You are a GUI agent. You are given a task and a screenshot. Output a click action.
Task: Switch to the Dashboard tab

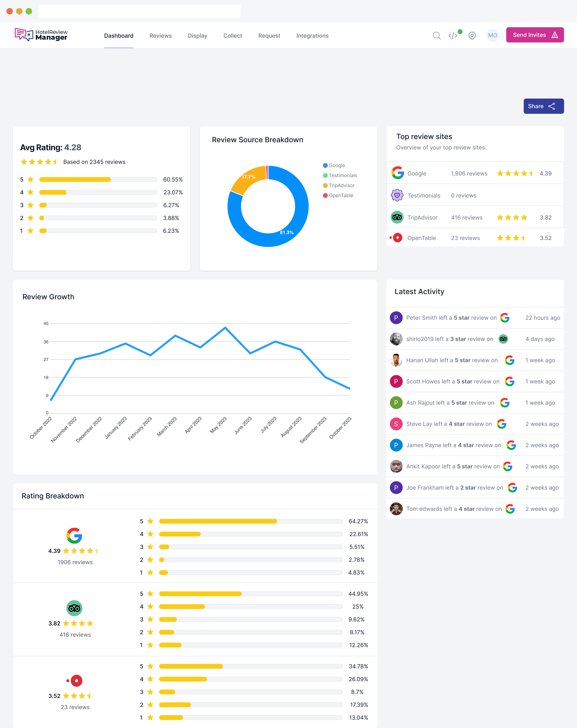(x=119, y=36)
